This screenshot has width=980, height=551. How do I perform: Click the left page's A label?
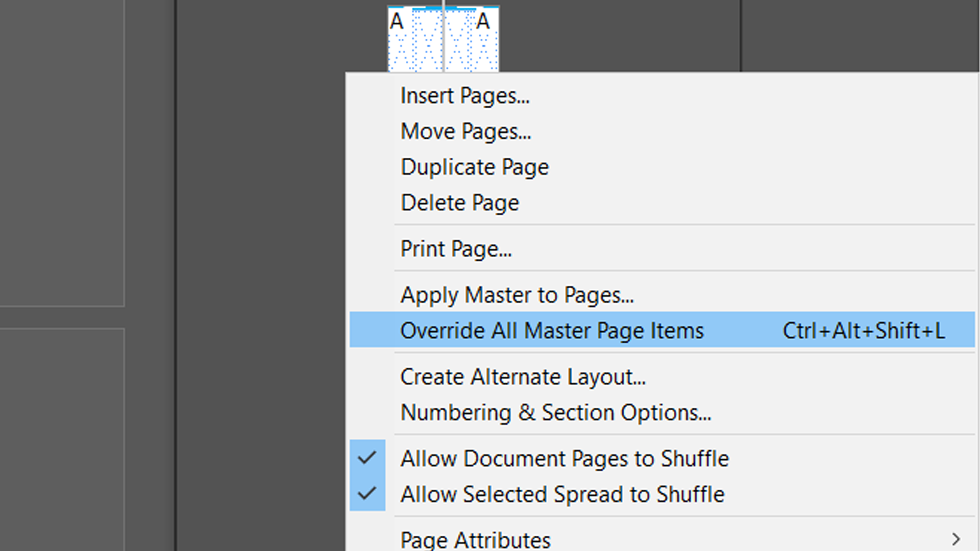click(396, 21)
